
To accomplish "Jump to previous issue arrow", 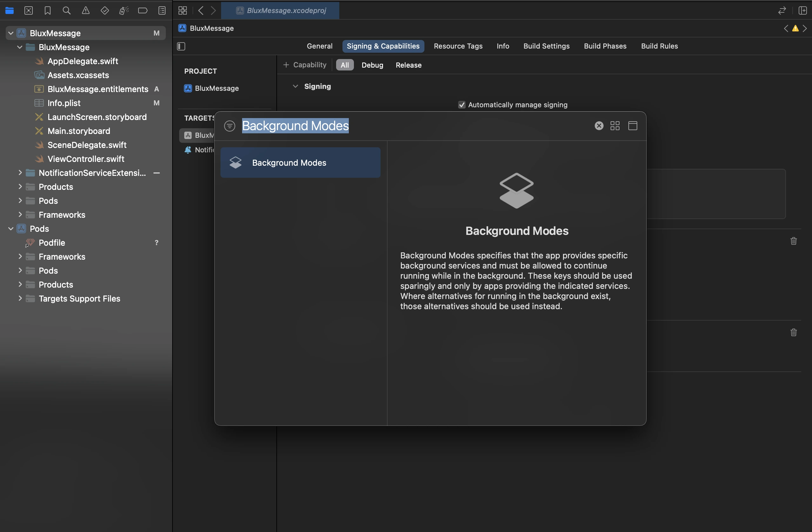I will [x=786, y=28].
